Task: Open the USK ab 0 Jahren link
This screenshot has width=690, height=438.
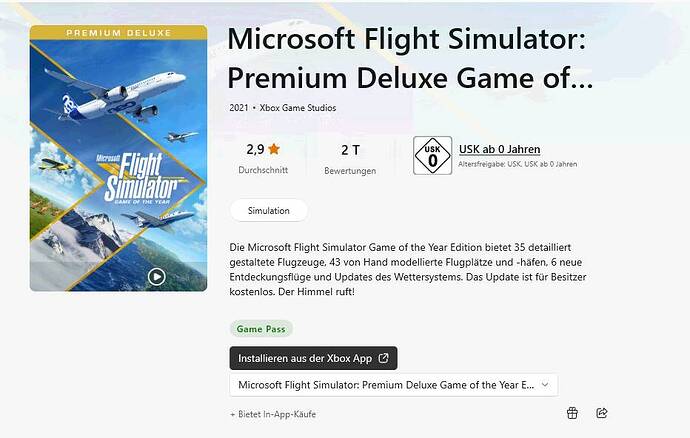Action: (499, 150)
